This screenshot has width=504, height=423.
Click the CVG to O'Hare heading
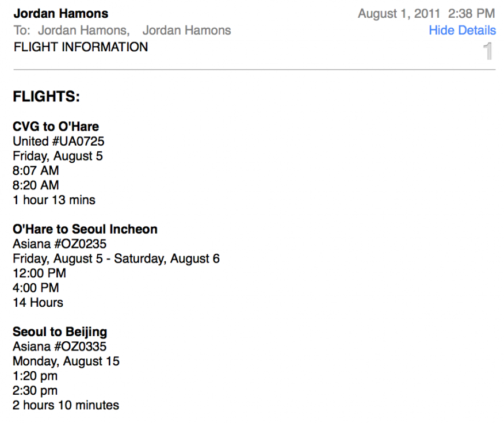click(x=56, y=127)
